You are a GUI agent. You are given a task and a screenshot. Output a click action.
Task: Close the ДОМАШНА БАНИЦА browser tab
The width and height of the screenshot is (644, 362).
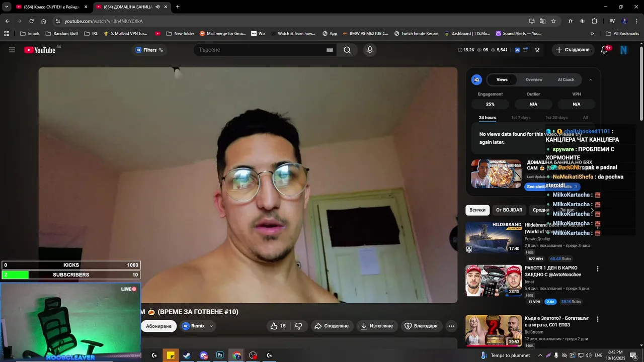pos(166,7)
